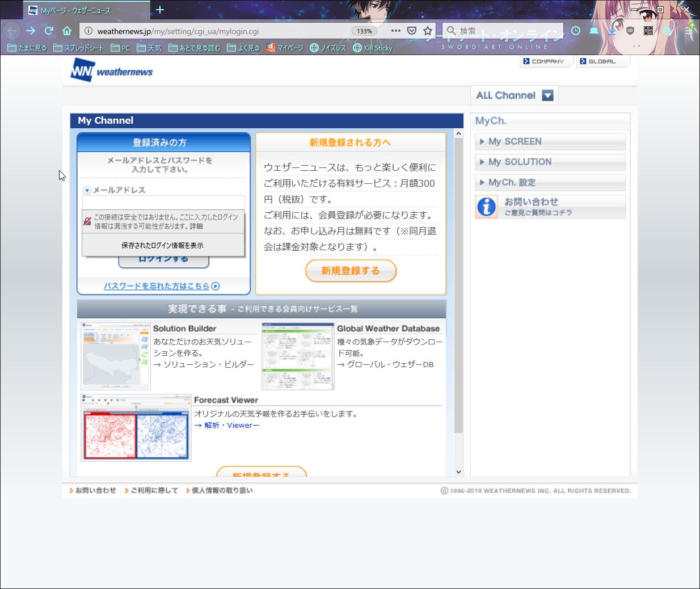The width and height of the screenshot is (700, 589).
Task: Open a new tab with the plus
Action: pyautogui.click(x=160, y=10)
